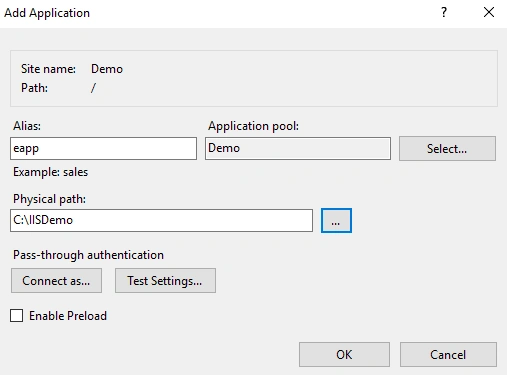Click the 'Demo' site name value

tap(107, 69)
